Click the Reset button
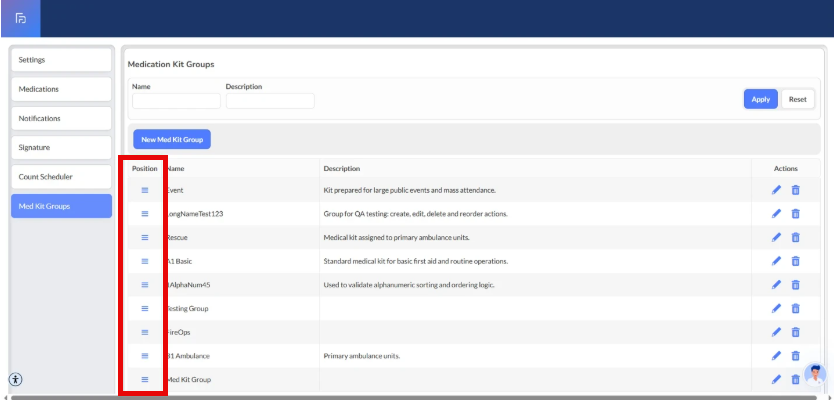 pos(797,99)
